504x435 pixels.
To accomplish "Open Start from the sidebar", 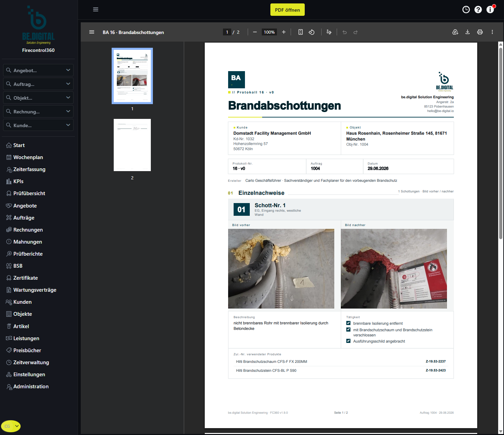I will click(19, 145).
